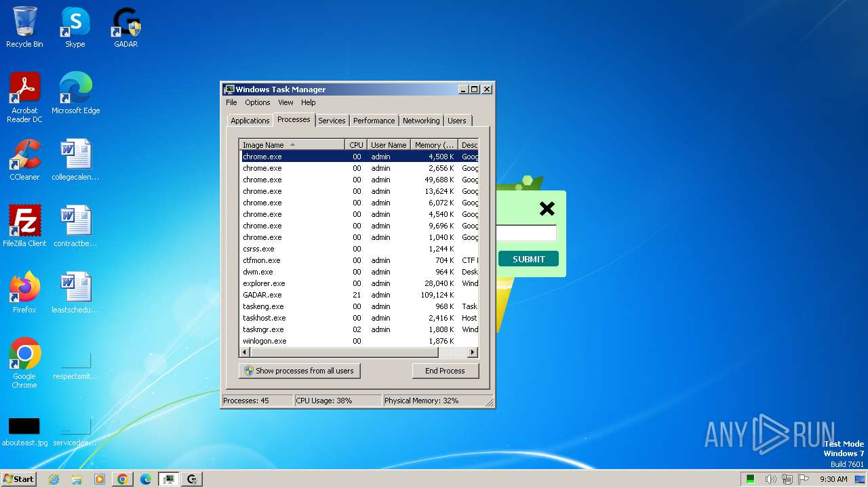This screenshot has width=868, height=488.
Task: Select the contractbe Word document icon
Action: point(75,226)
